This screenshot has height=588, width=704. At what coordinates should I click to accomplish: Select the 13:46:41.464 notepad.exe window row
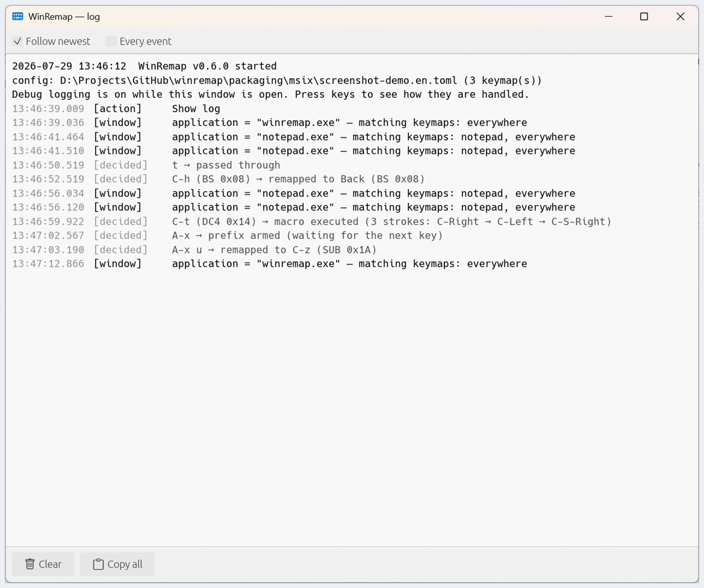[x=294, y=137]
